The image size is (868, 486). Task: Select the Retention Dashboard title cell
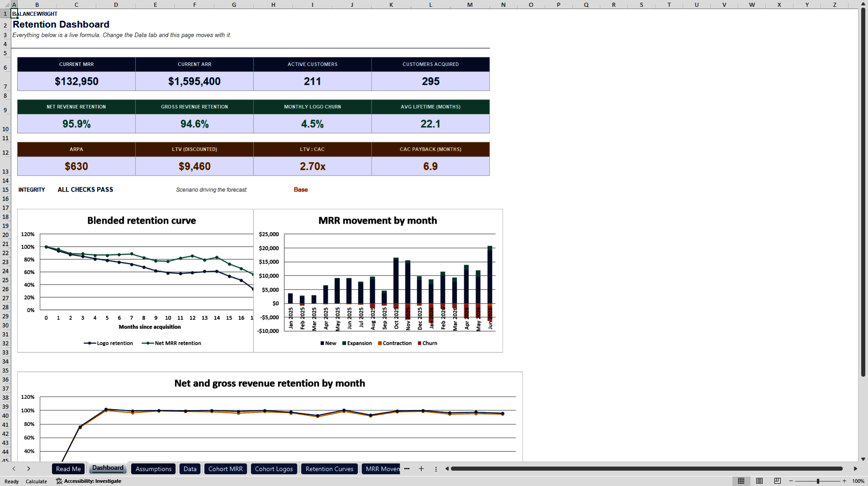point(61,24)
